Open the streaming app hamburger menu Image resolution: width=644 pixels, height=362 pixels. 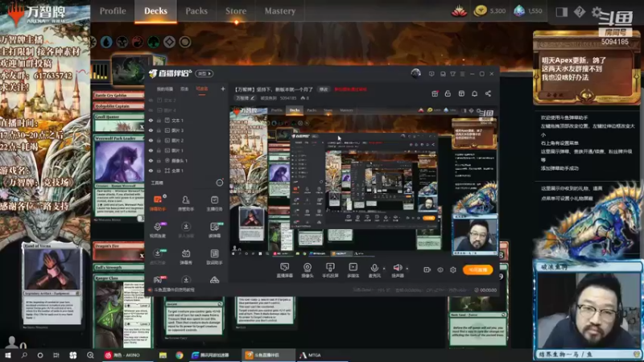462,74
